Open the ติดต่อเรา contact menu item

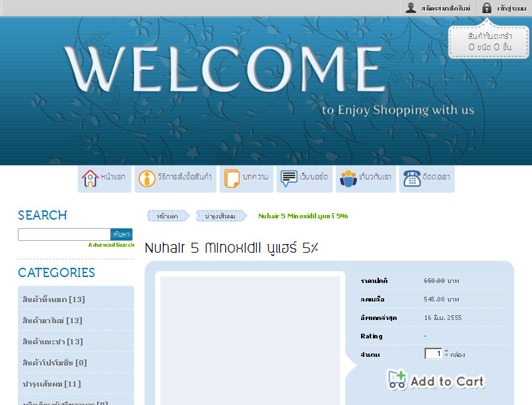pyautogui.click(x=427, y=179)
